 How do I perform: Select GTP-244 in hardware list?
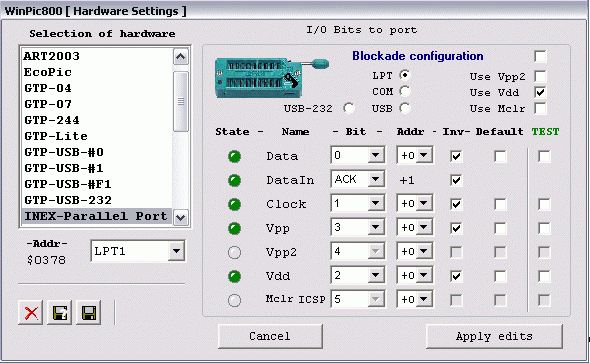point(97,120)
